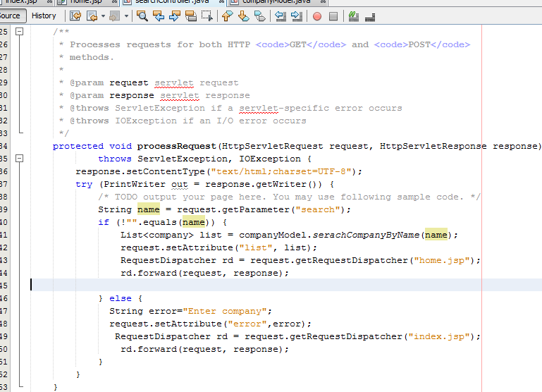Close the home.jsp tab
Image resolution: width=542 pixels, height=392 pixels.
[x=114, y=1]
